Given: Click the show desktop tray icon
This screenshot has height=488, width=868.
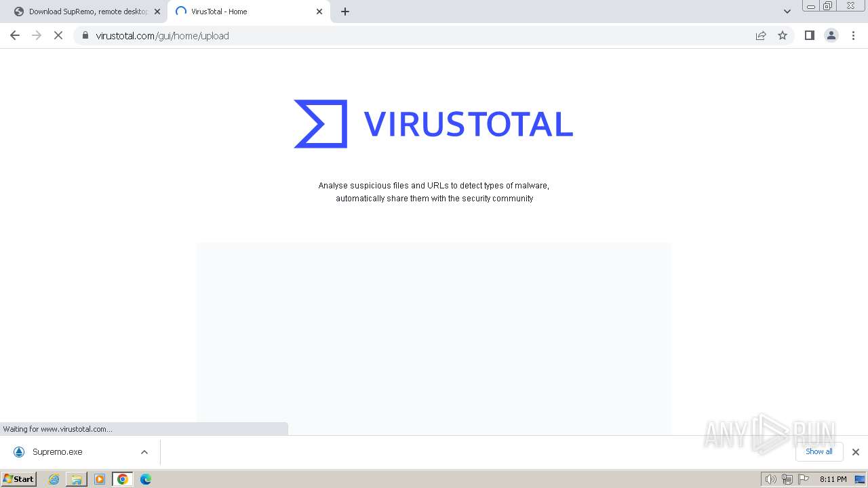Looking at the screenshot, I should (860, 479).
